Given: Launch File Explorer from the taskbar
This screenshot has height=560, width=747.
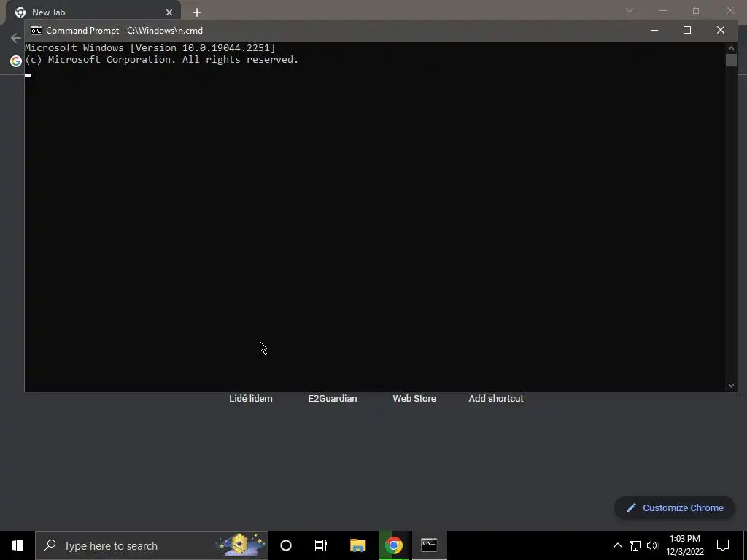Looking at the screenshot, I should 357,545.
